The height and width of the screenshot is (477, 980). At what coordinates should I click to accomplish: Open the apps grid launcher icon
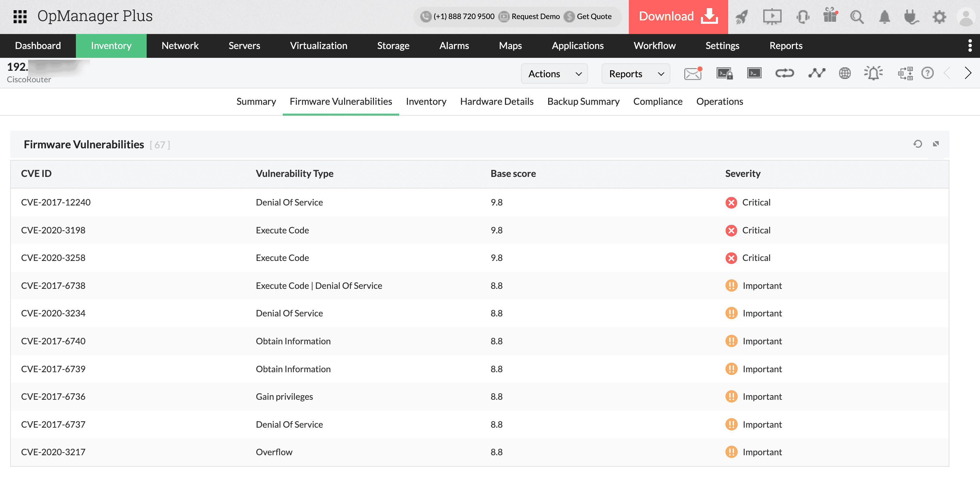pyautogui.click(x=20, y=16)
